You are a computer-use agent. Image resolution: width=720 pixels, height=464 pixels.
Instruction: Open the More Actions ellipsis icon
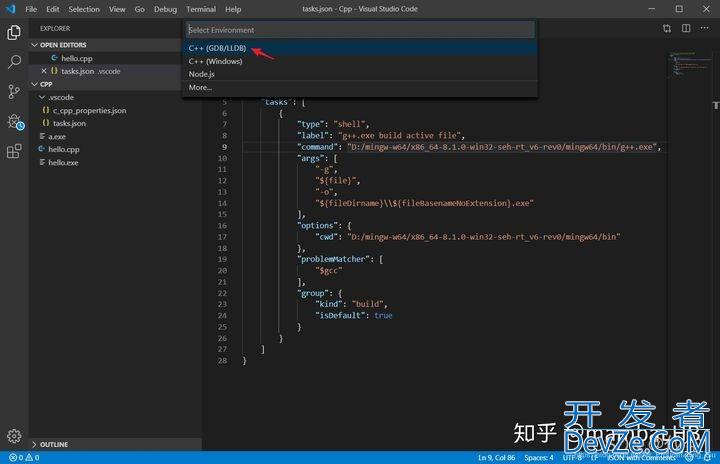[704, 28]
